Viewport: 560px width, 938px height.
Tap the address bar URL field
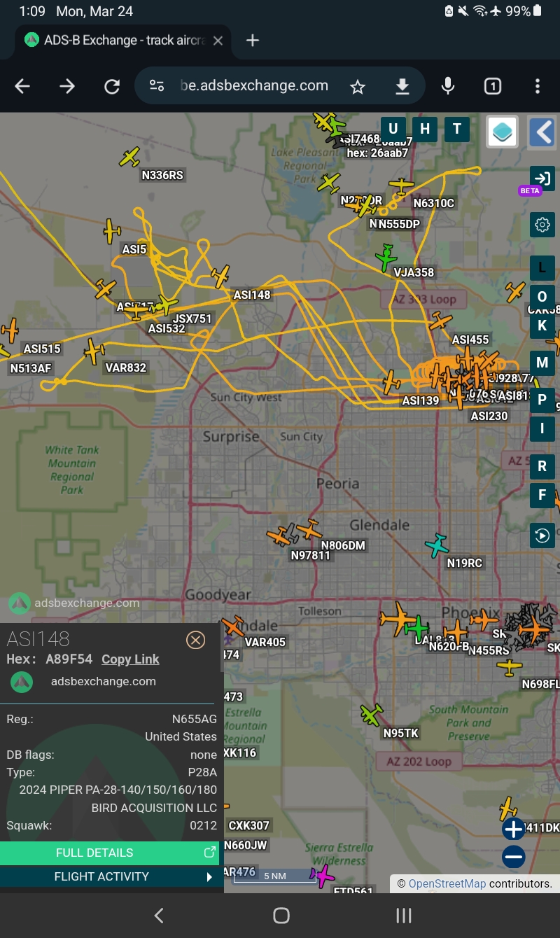[x=253, y=86]
